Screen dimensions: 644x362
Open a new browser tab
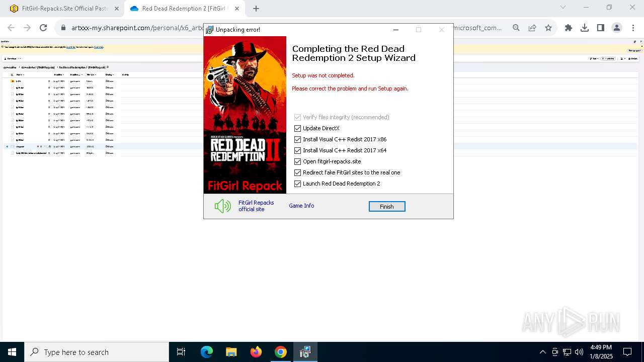256,9
